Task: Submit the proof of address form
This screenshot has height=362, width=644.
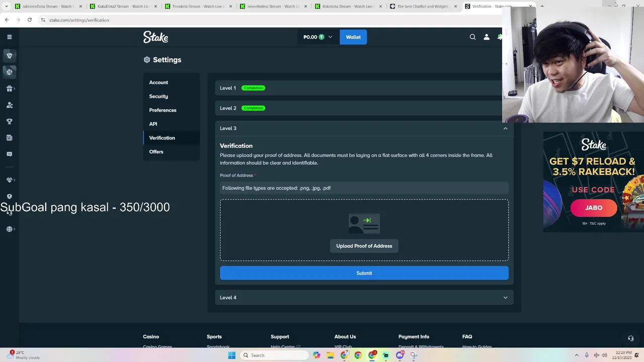Action: click(x=364, y=273)
